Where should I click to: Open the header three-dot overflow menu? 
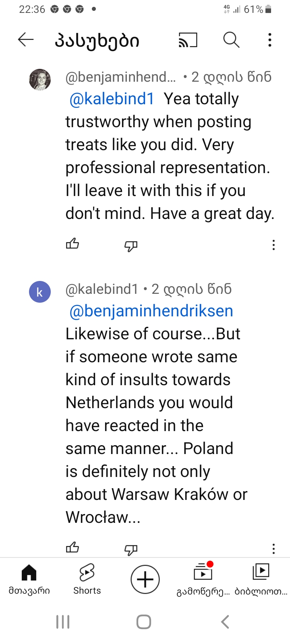pos(270,40)
